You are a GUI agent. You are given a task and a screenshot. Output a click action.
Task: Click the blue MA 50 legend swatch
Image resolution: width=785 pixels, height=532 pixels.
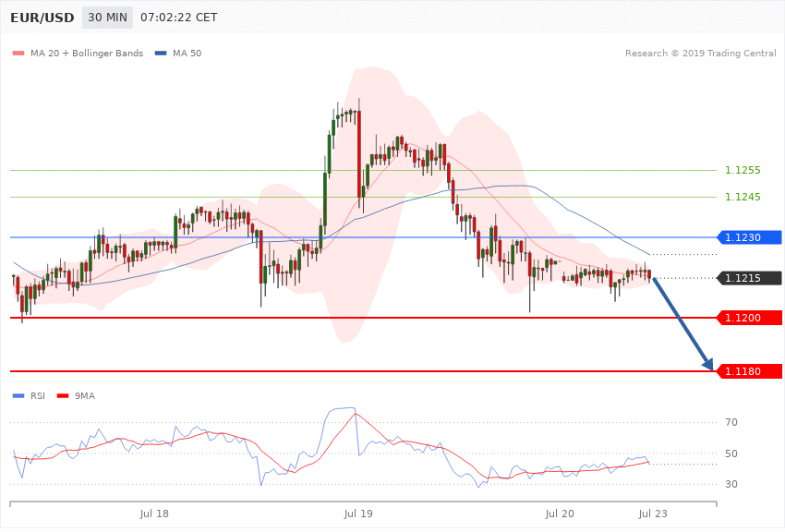tap(161, 53)
